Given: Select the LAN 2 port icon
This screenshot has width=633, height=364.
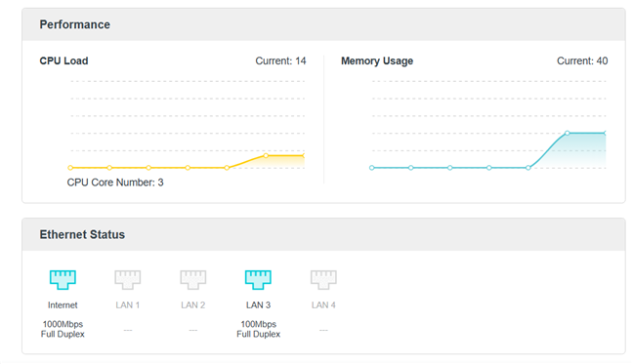Looking at the screenshot, I should pos(193,279).
